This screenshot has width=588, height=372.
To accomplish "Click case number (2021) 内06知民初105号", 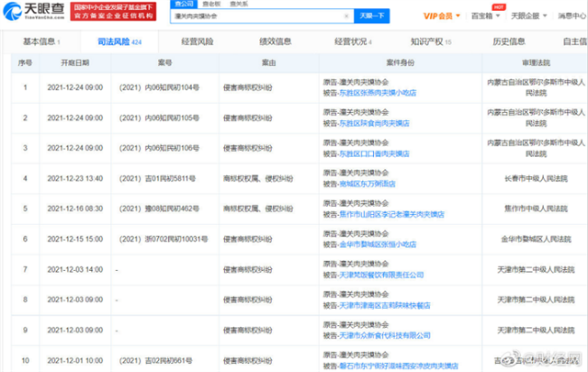I will tap(159, 118).
